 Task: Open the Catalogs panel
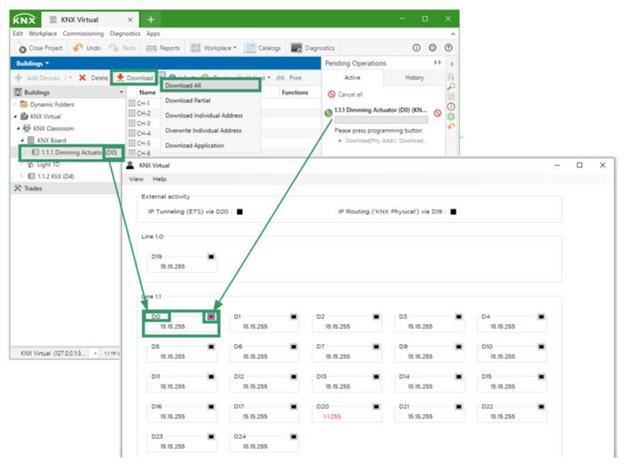[x=262, y=47]
